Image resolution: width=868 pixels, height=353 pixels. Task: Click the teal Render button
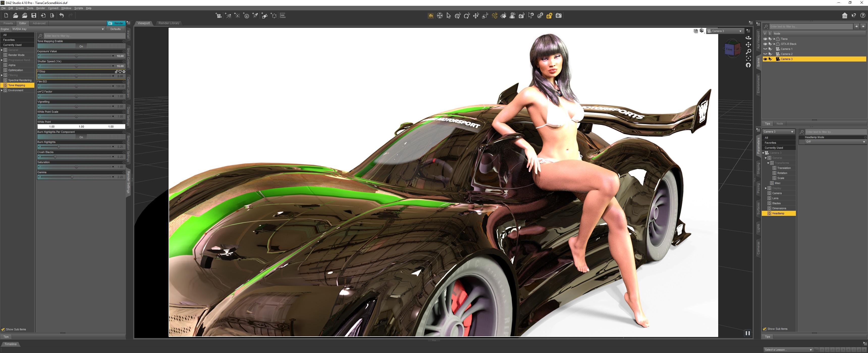click(116, 23)
